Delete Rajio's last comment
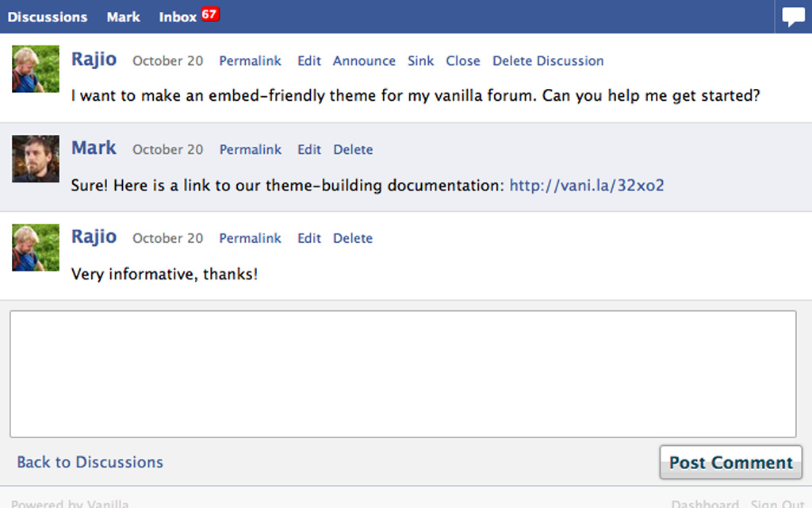This screenshot has height=508, width=812. [x=352, y=238]
